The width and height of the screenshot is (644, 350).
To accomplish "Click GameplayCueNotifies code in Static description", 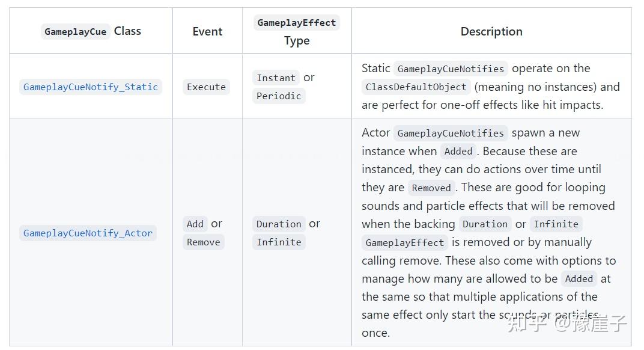I will point(451,69).
